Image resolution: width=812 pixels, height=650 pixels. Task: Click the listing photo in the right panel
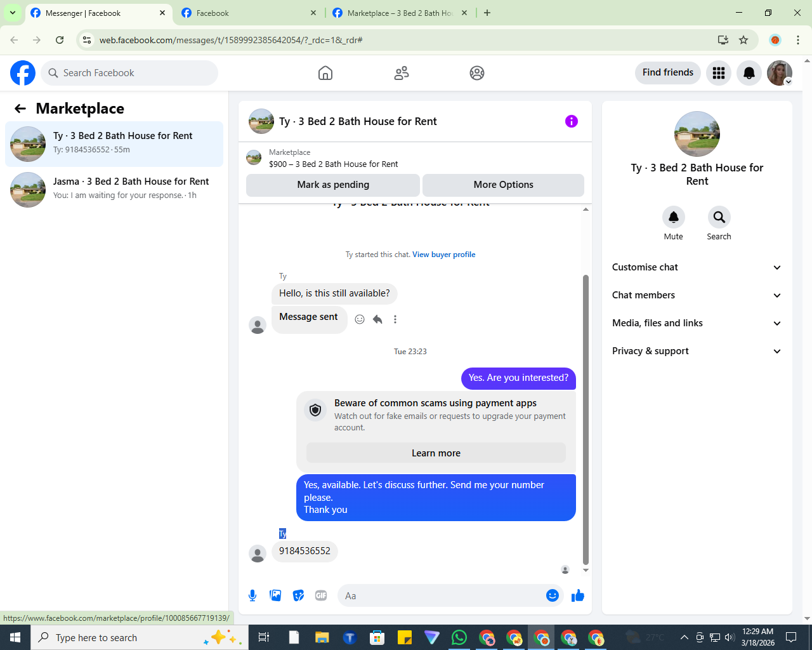click(x=697, y=134)
